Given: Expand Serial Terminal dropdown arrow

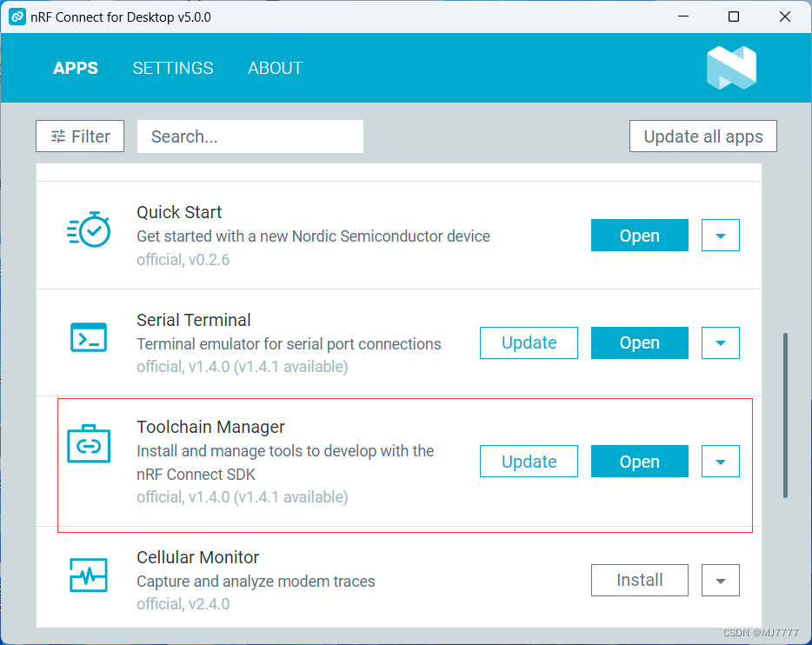Looking at the screenshot, I should (x=721, y=342).
